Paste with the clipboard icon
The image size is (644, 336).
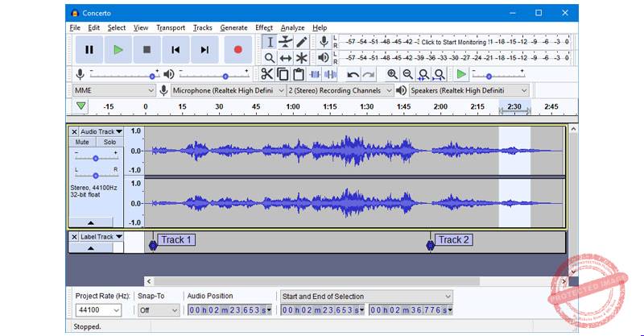click(x=299, y=74)
